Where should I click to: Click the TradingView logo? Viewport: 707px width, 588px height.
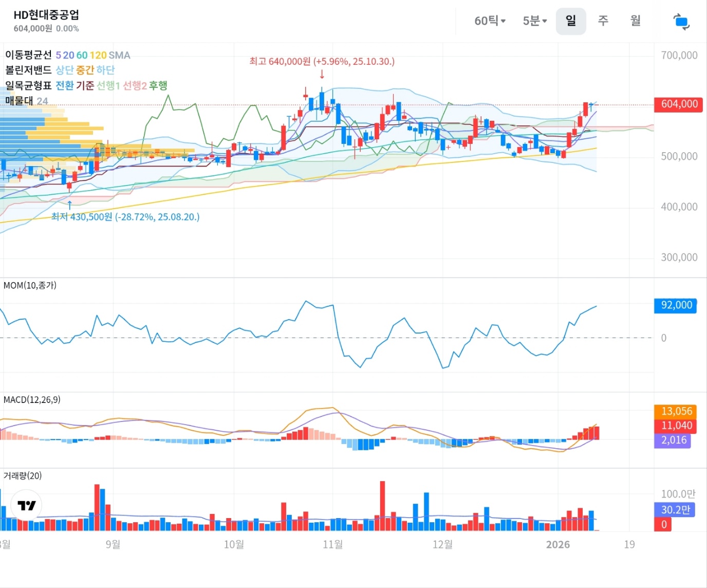click(x=26, y=505)
